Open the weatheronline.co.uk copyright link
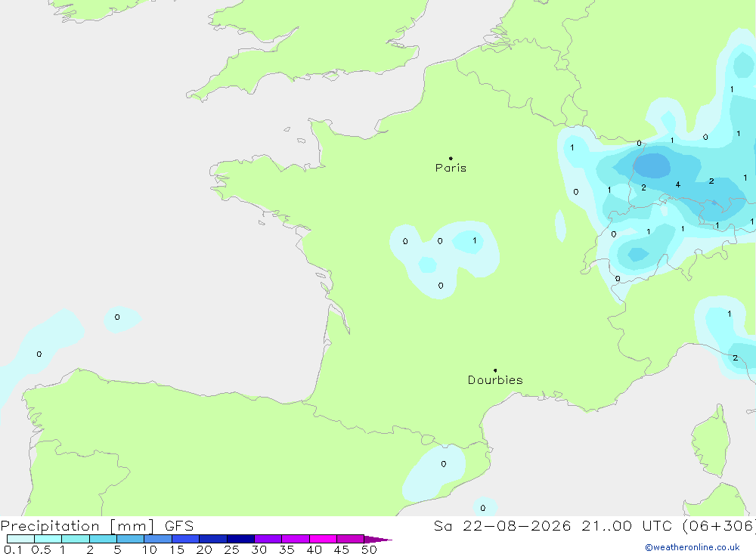The image size is (756, 554). click(x=692, y=547)
